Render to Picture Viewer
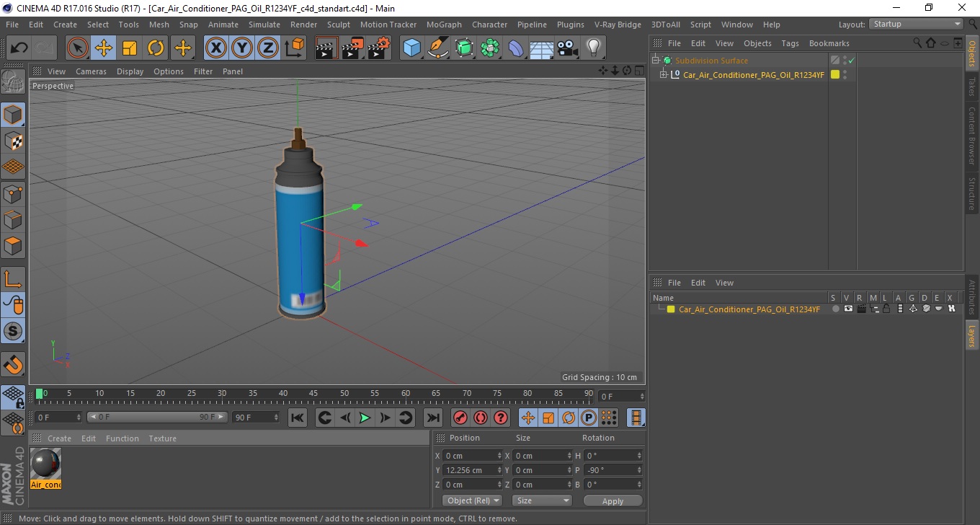Image resolution: width=980 pixels, height=525 pixels. click(x=353, y=48)
